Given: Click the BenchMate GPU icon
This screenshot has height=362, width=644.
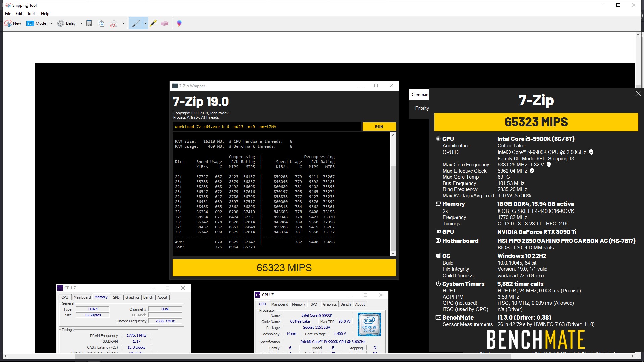Looking at the screenshot, I should (438, 232).
